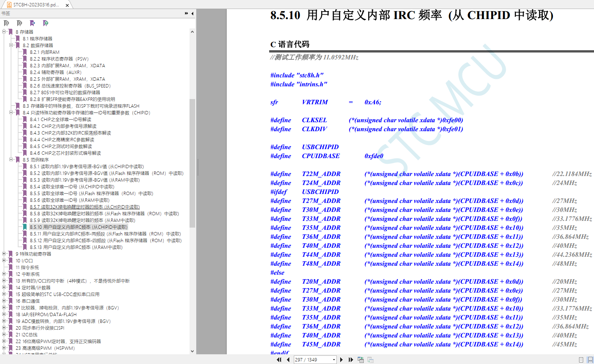Open bookmark '8.3 存储器中的特殊参数'
The image size is (594, 364).
point(81,106)
